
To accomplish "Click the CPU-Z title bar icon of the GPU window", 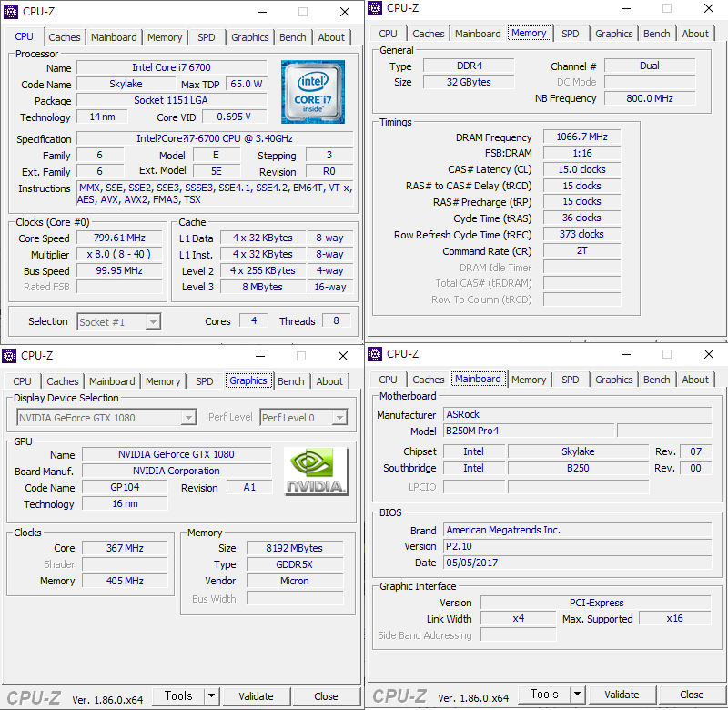I will (10, 356).
